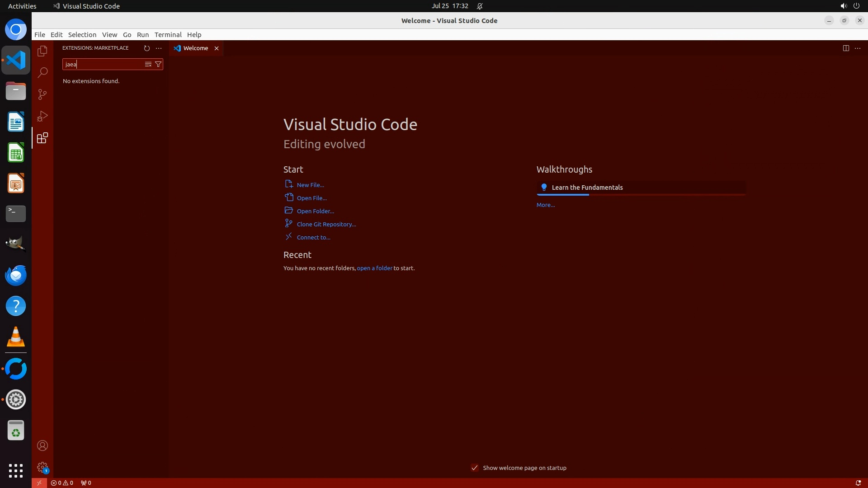The image size is (868, 488).
Task: Toggle do-not-disturb bell in top bar
Action: 480,6
